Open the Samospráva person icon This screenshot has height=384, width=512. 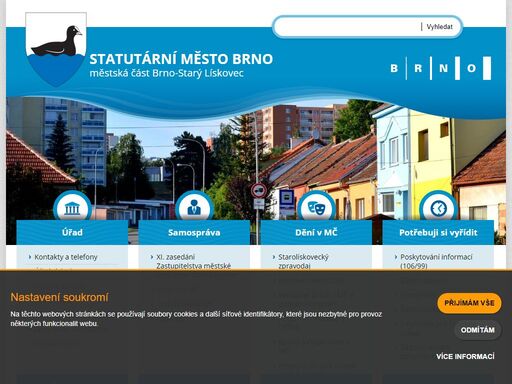(x=194, y=208)
